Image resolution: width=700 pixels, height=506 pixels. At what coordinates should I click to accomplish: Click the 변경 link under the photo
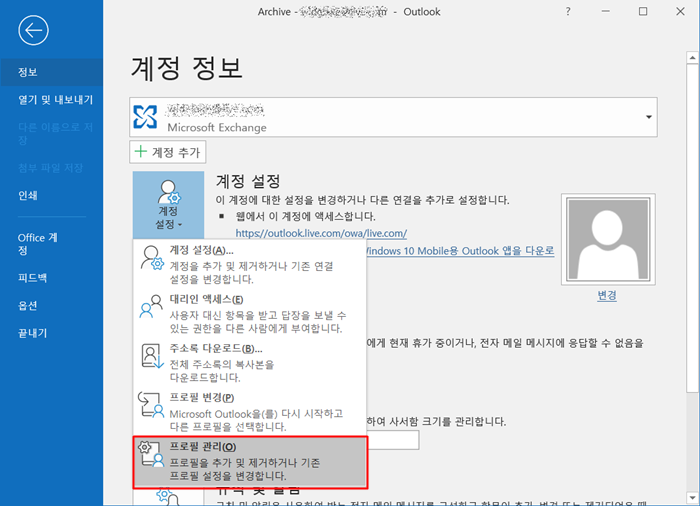point(607,295)
